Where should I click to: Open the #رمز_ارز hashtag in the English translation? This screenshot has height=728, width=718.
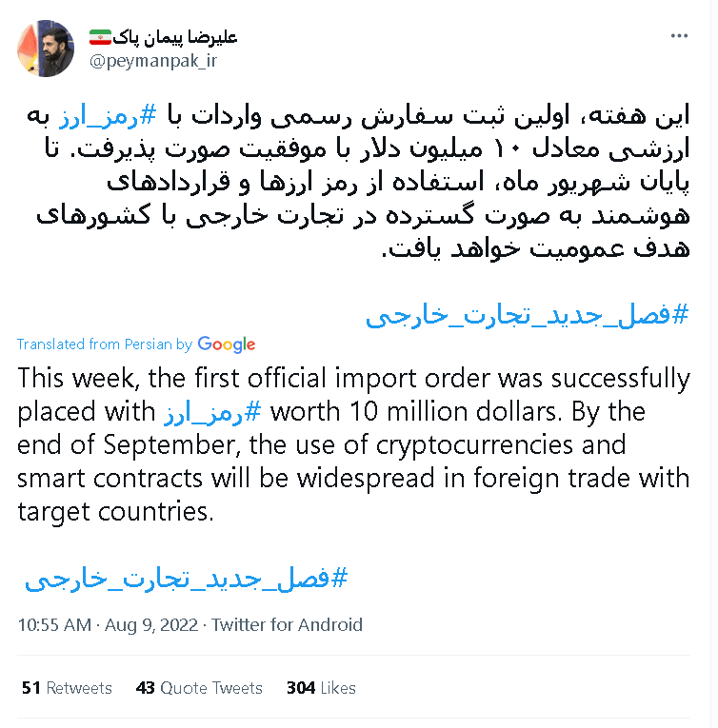pyautogui.click(x=212, y=412)
